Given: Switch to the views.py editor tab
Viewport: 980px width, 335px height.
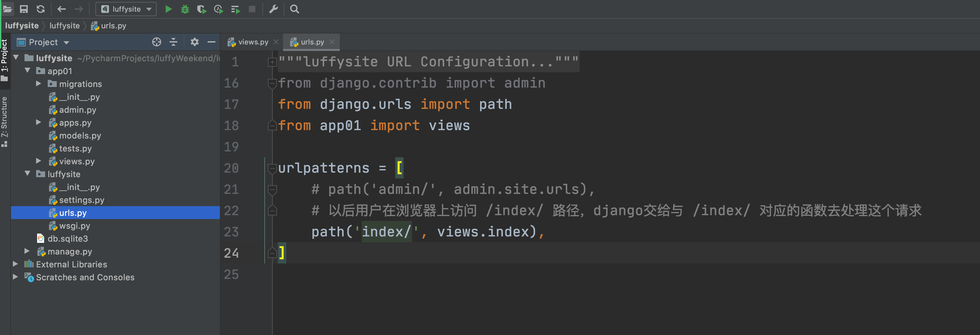Looking at the screenshot, I should pyautogui.click(x=249, y=42).
